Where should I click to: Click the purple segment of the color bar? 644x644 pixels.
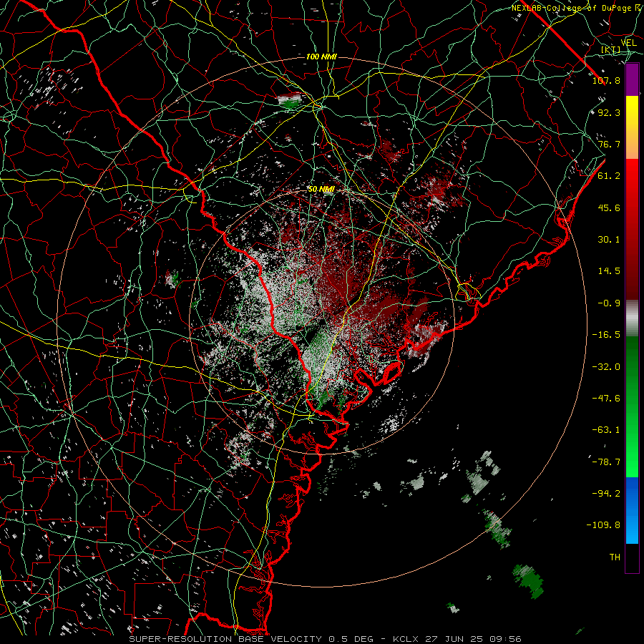tap(632, 79)
